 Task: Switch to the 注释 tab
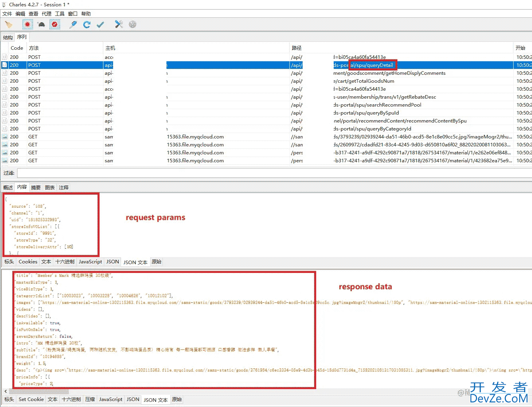tap(64, 187)
